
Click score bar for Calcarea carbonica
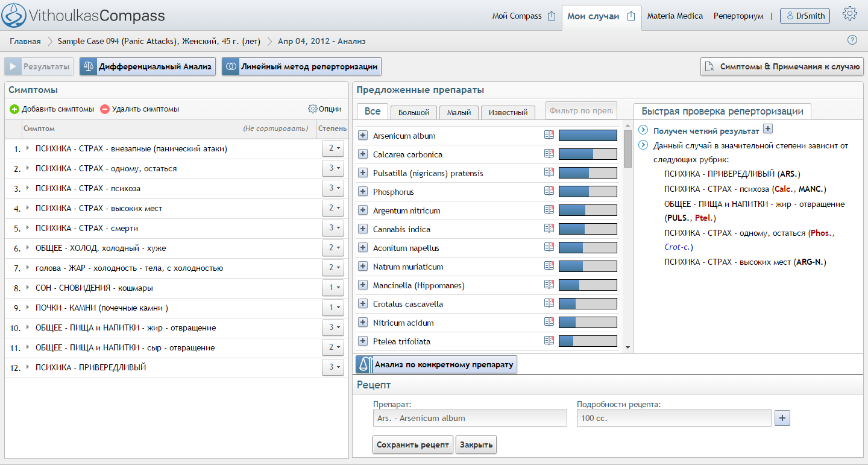click(x=588, y=154)
